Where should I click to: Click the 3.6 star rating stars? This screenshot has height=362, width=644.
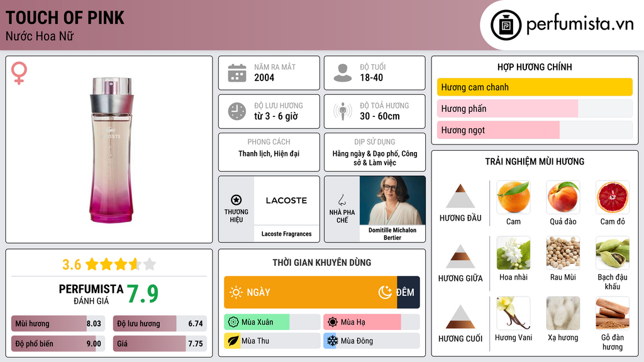121,264
